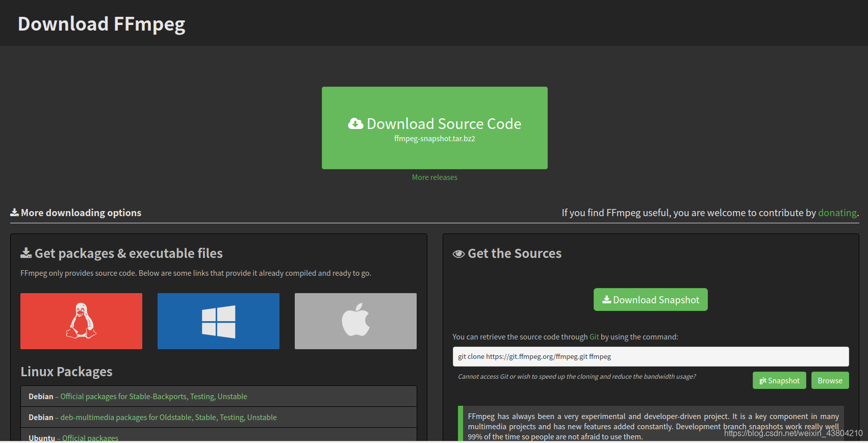This screenshot has height=443, width=868.
Task: Click the Download Snapshot button
Action: click(650, 300)
